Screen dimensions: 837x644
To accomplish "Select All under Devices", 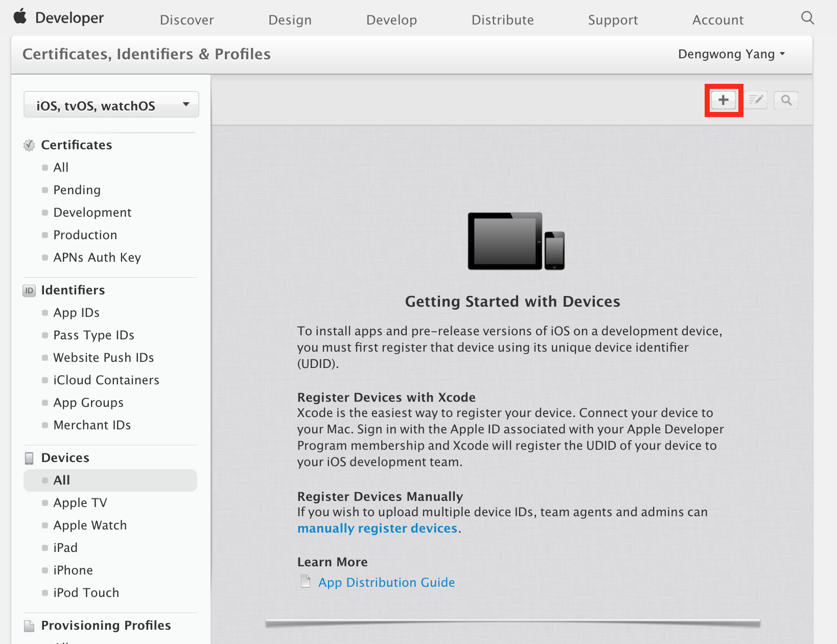I will (110, 480).
